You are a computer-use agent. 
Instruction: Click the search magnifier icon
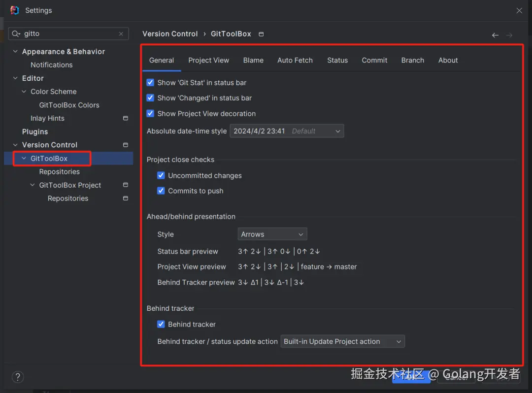16,33
